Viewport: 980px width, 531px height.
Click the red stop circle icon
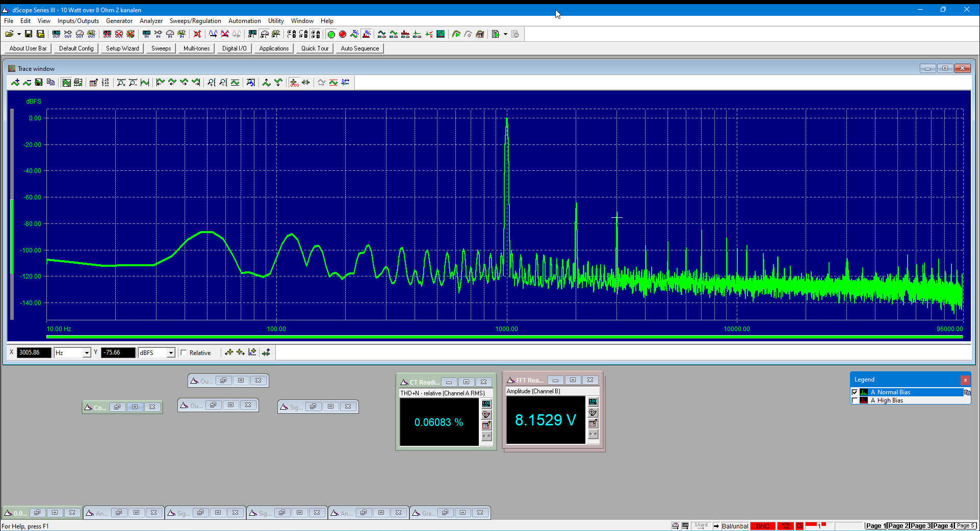click(343, 34)
